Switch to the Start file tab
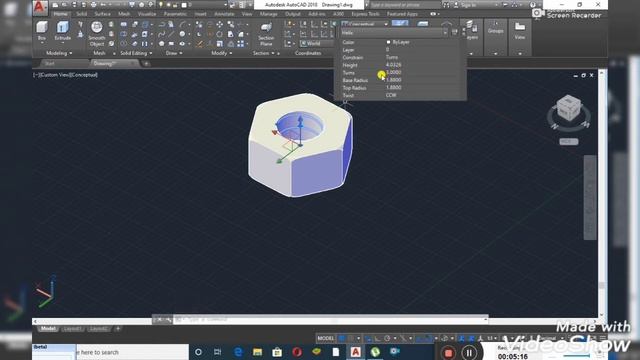 (50, 63)
